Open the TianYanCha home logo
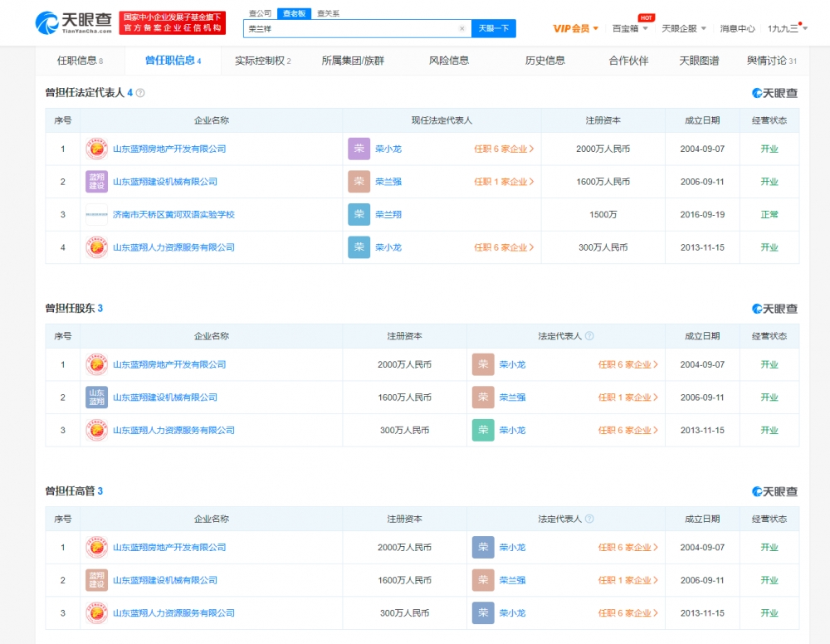 pos(74,22)
